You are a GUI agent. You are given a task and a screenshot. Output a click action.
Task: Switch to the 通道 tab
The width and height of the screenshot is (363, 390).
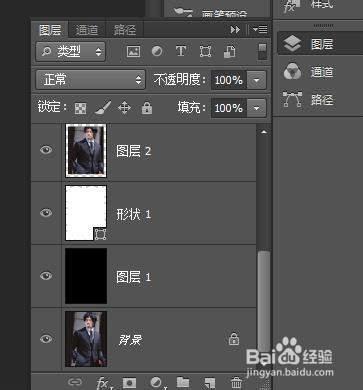pos(87,30)
